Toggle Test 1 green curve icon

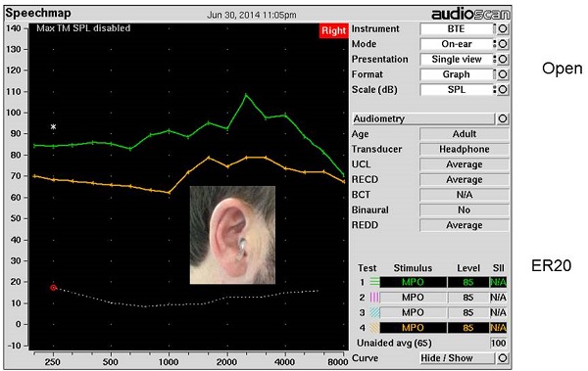pyautogui.click(x=374, y=282)
